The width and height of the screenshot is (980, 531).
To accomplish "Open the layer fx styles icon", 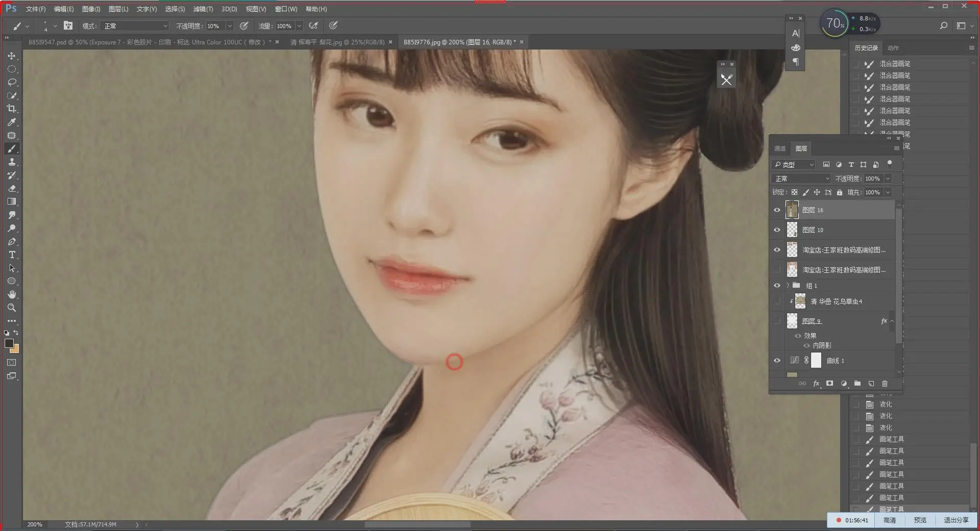I will [x=816, y=384].
